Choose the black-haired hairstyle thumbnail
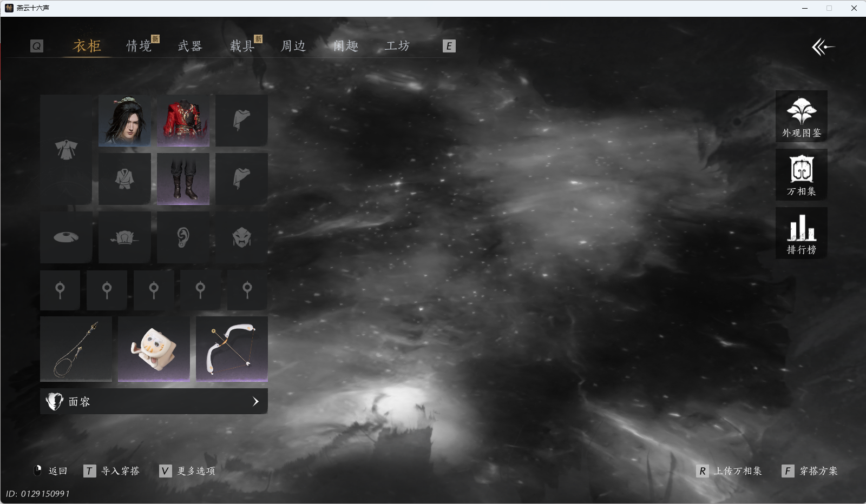Image resolution: width=866 pixels, height=504 pixels. coord(124,121)
